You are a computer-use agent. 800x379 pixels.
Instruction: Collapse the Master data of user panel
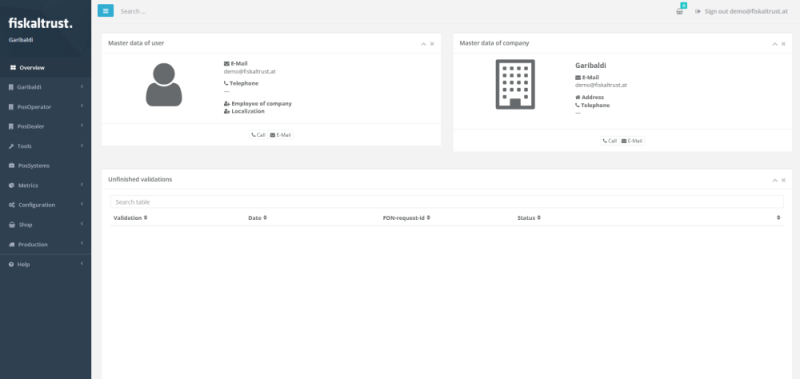(423, 44)
